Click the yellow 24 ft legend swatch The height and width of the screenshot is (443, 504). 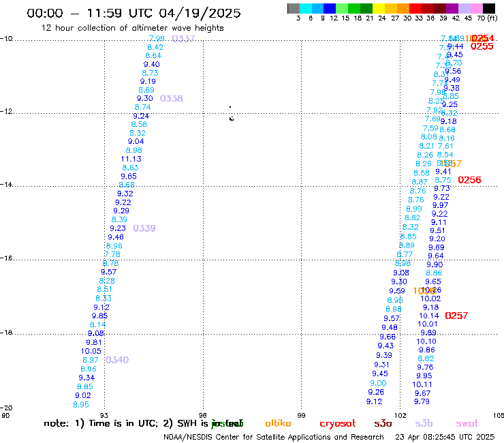(x=379, y=8)
